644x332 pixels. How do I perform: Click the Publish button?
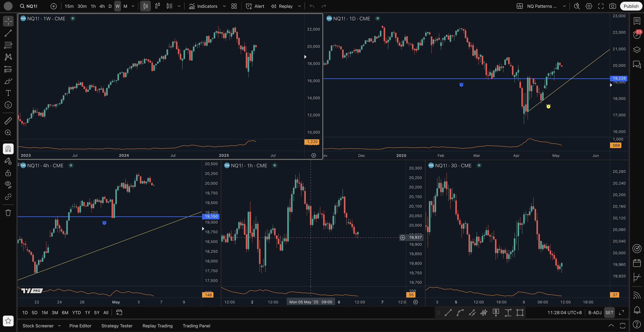click(x=631, y=6)
